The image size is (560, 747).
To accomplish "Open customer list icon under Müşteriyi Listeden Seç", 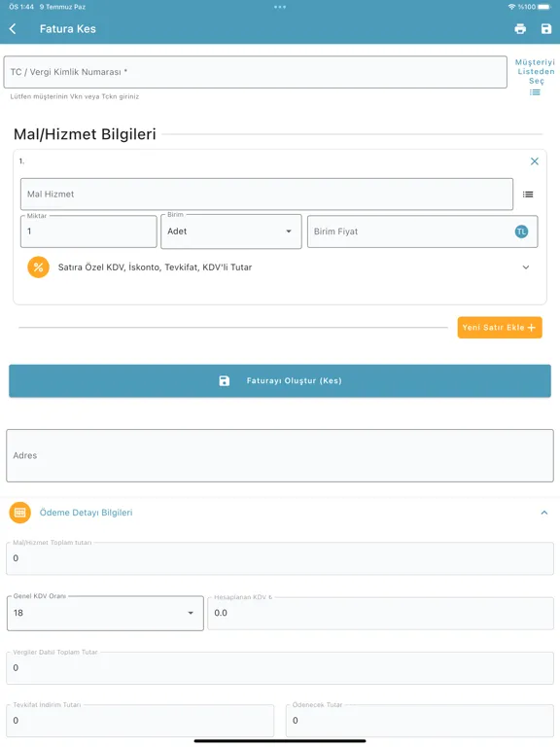I will (535, 92).
